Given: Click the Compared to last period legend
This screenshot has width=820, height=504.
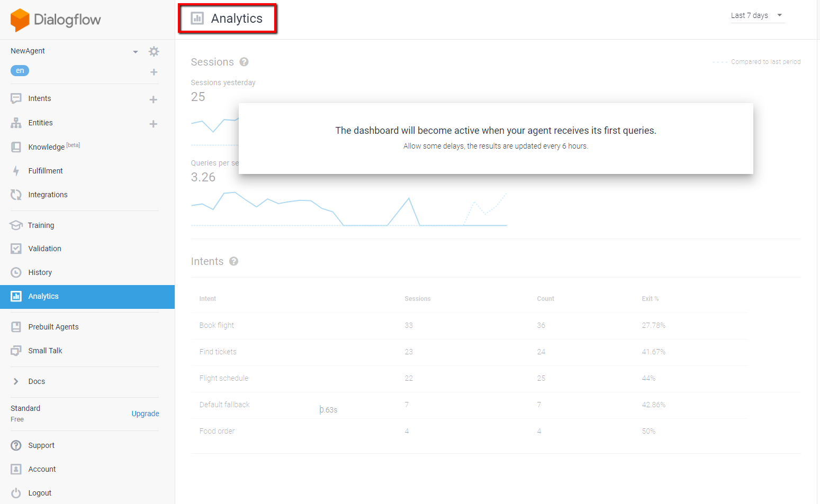Looking at the screenshot, I should coord(756,62).
